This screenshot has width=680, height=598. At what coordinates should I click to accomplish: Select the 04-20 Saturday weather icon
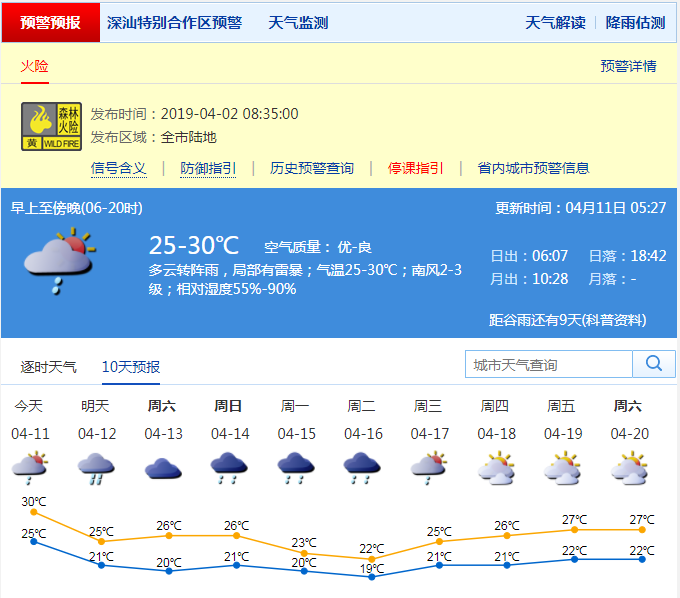(x=628, y=468)
